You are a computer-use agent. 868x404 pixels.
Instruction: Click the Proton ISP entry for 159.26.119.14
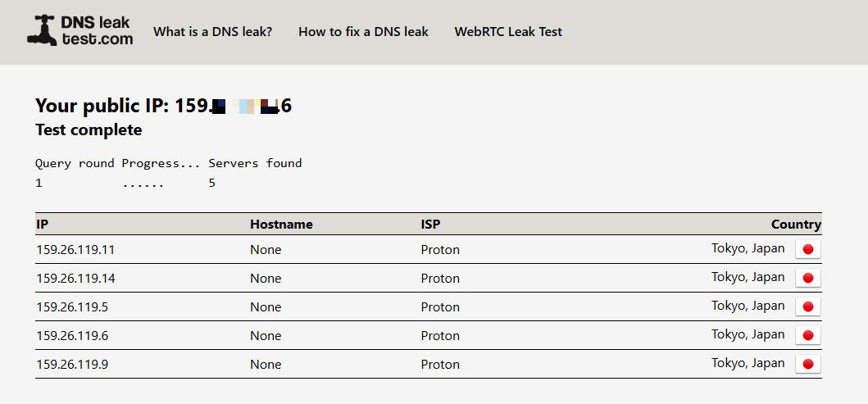440,279
